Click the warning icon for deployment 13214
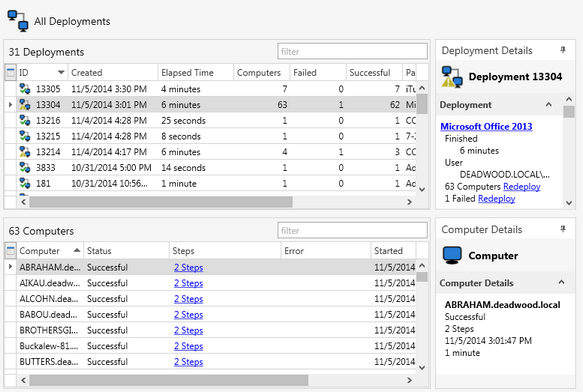 pos(25,152)
